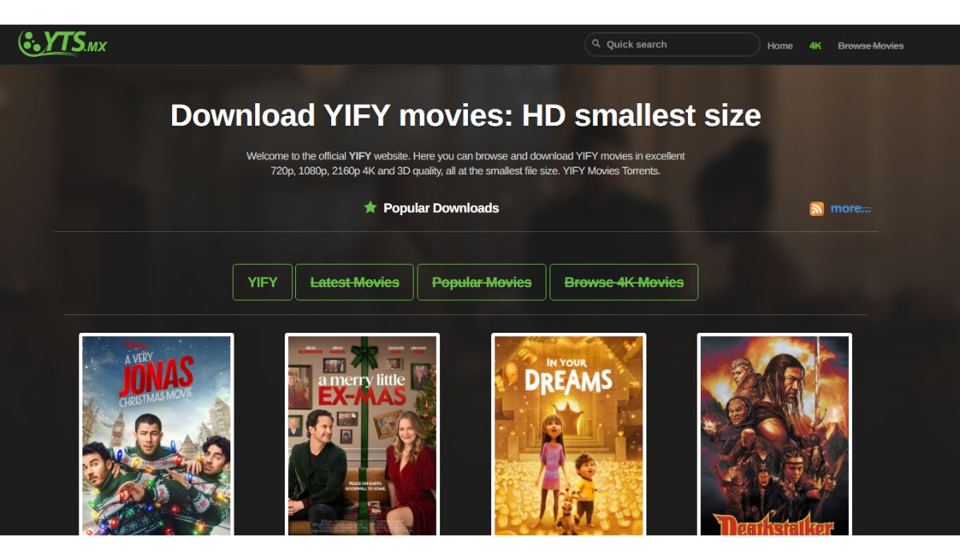The width and height of the screenshot is (960, 560).
Task: Click the blue "more..." link
Action: tap(850, 208)
